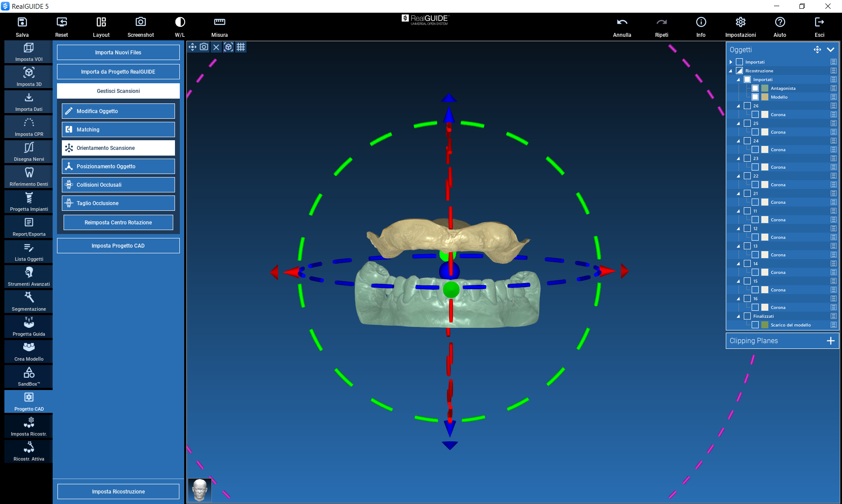
Task: Enable checkbox for Scarico del modello
Action: tap(755, 325)
